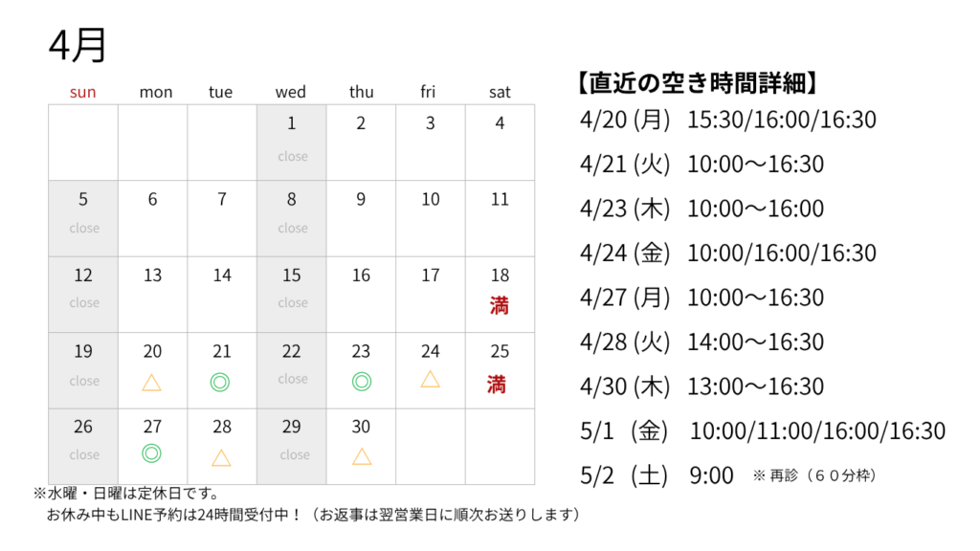Click the green double circle on April 23
The image size is (980, 551).
click(x=361, y=382)
